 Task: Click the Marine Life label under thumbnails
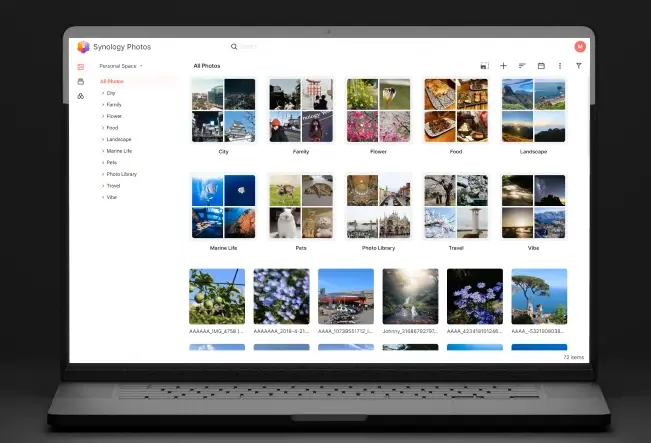pyautogui.click(x=223, y=248)
